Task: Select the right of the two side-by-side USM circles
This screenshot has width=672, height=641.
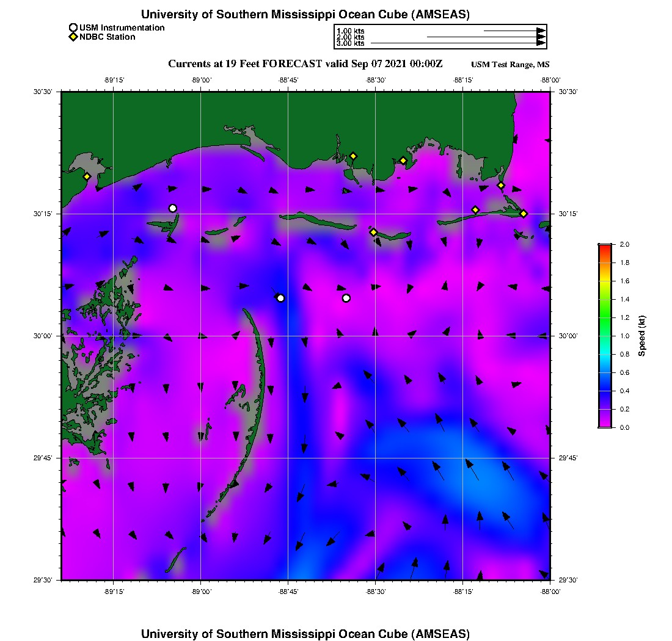Action: coord(346,298)
